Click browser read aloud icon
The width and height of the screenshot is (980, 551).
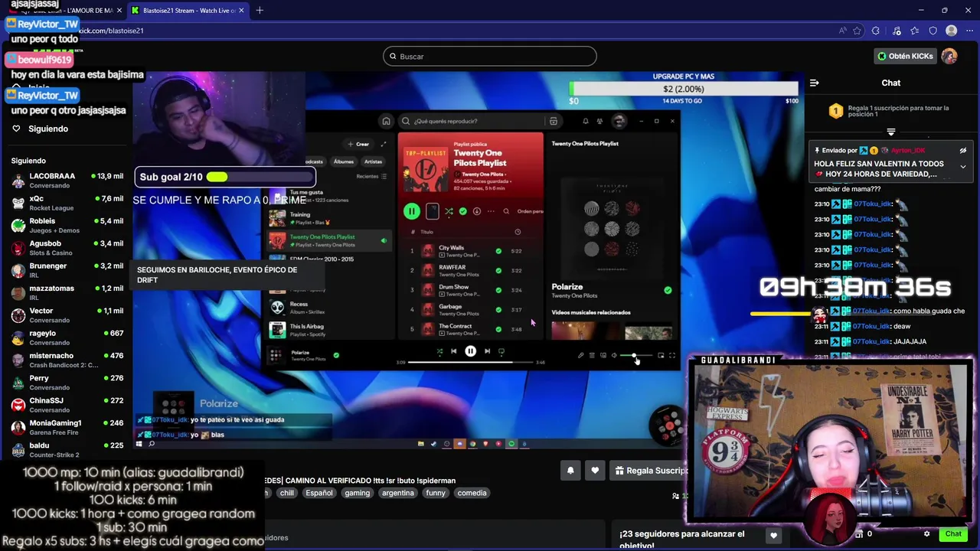pyautogui.click(x=843, y=31)
